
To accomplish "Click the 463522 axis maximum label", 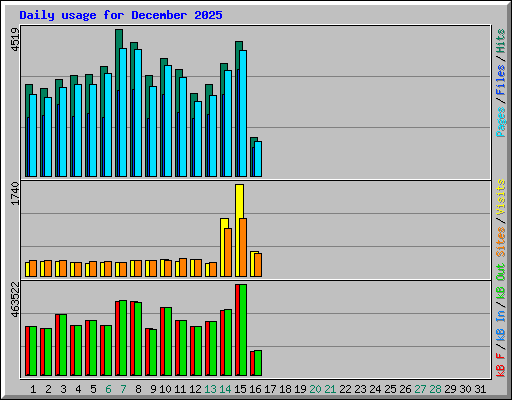I will (15, 299).
